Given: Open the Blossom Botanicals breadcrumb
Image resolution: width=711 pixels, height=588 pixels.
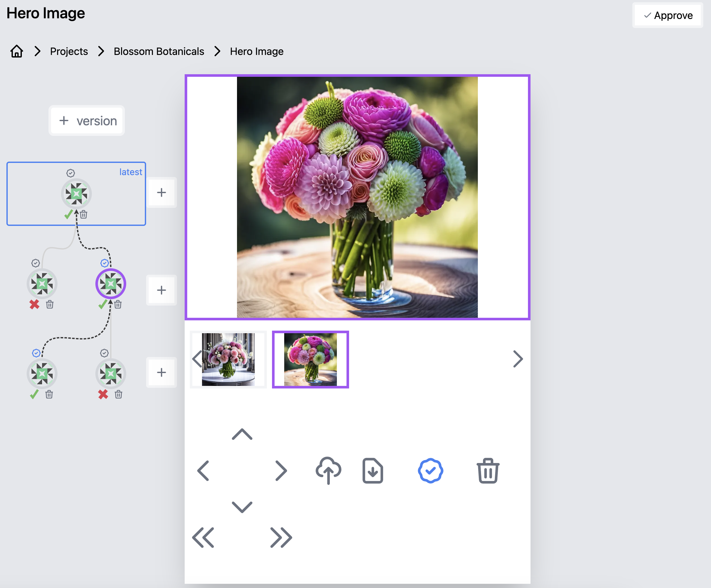Looking at the screenshot, I should 159,51.
